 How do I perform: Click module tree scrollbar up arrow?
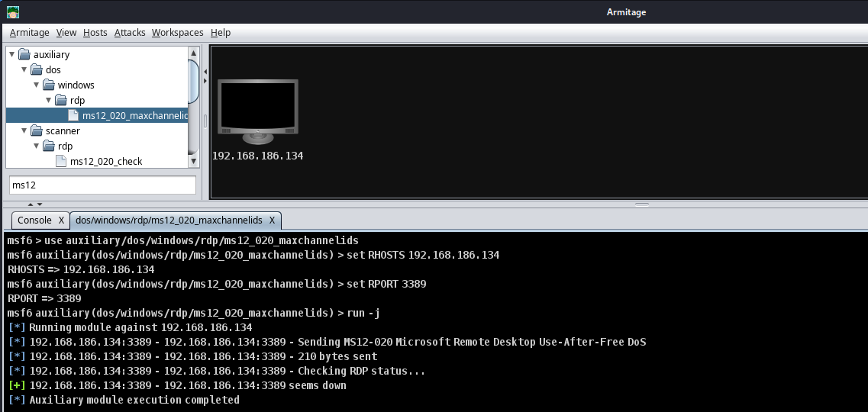tap(194, 53)
